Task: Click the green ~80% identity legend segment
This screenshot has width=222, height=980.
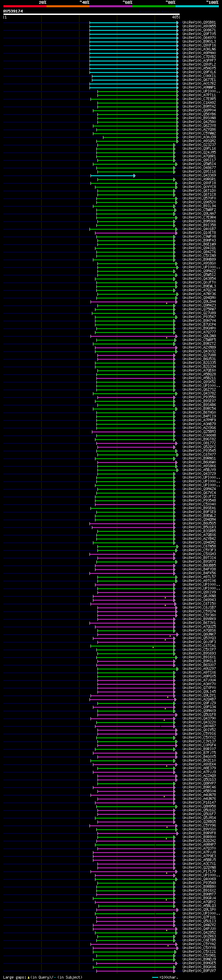Action: click(154, 6)
